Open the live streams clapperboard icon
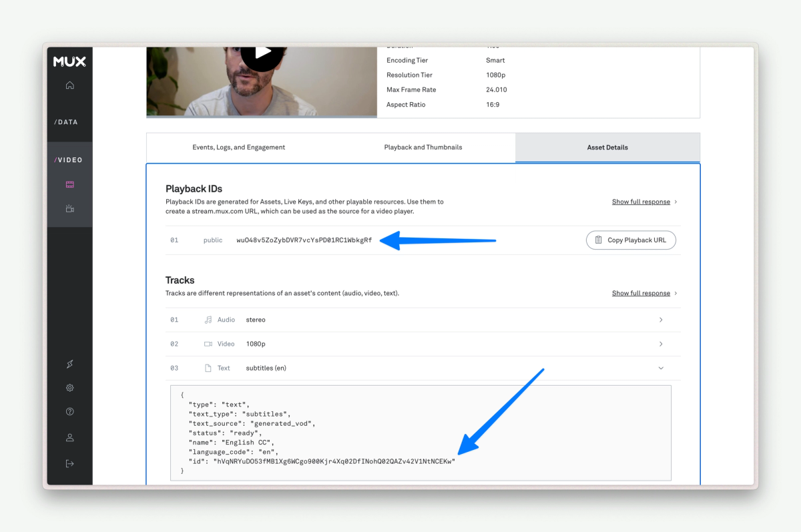Screen dimensions: 801x532 [x=69, y=208]
